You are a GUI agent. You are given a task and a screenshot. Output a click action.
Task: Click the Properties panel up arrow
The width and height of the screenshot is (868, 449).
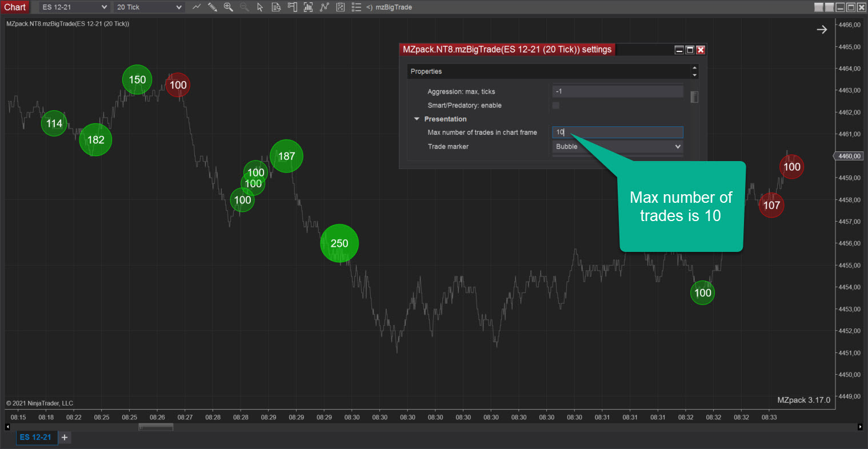tap(695, 68)
